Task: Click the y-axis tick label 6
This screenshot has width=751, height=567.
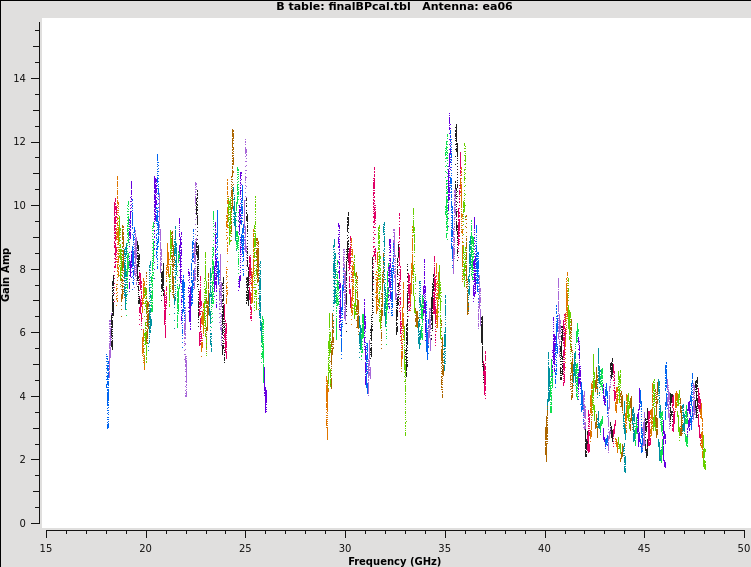Action: 23,332
